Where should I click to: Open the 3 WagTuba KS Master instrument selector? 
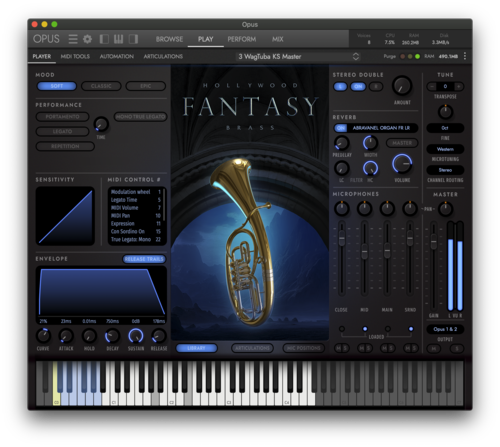[x=298, y=56]
